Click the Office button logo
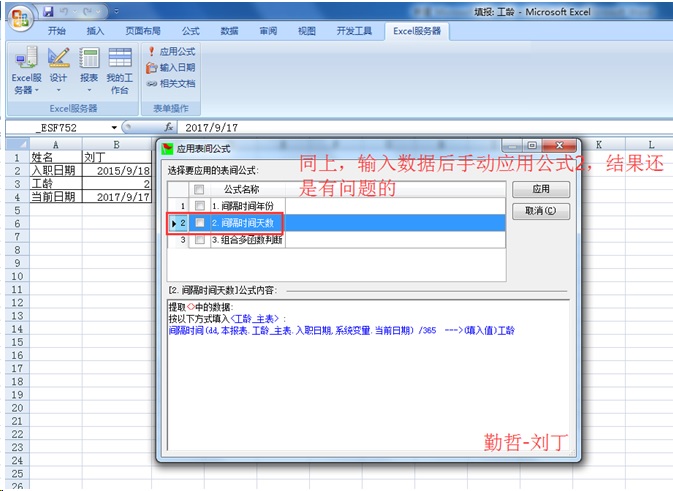 20,17
